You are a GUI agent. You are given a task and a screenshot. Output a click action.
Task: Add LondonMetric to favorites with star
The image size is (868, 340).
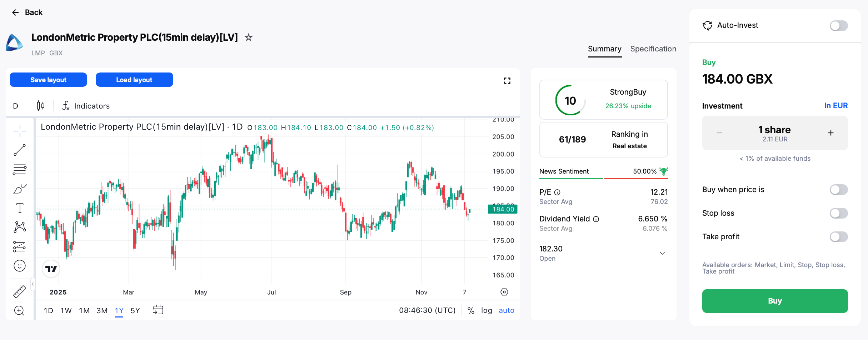click(x=249, y=37)
